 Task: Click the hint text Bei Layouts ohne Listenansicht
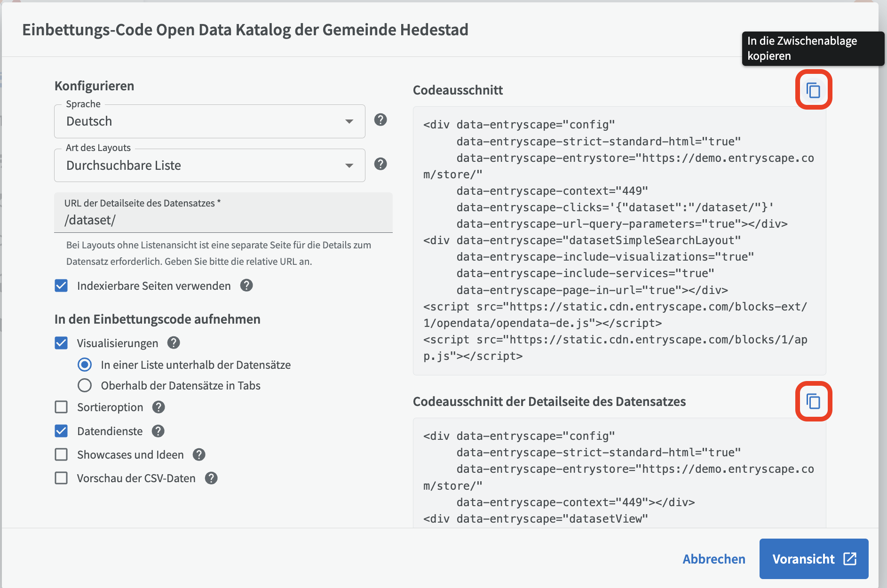[219, 253]
